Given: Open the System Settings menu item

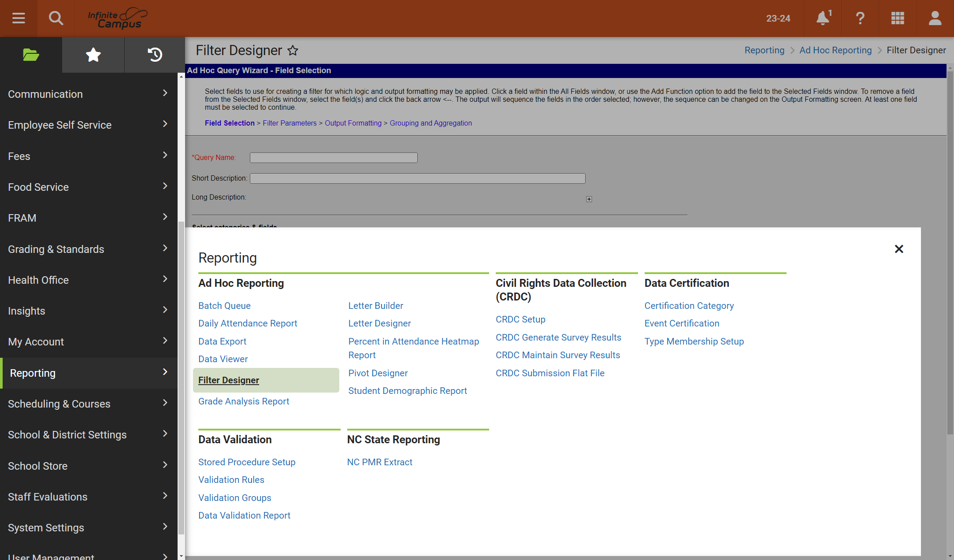Looking at the screenshot, I should tap(89, 527).
